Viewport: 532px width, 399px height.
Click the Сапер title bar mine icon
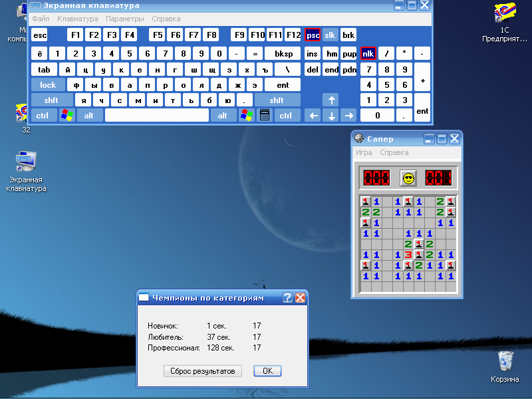(359, 138)
